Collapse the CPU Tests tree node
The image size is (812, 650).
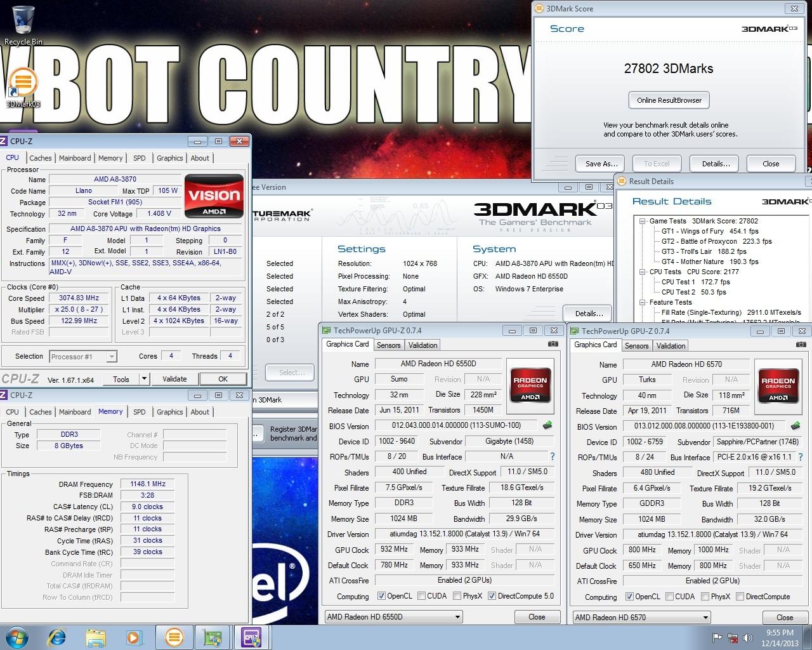642,272
